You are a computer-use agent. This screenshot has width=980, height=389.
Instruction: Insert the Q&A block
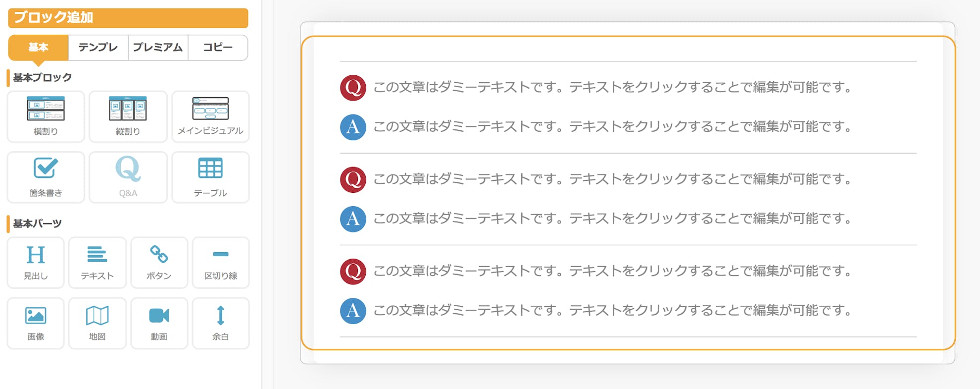click(128, 177)
